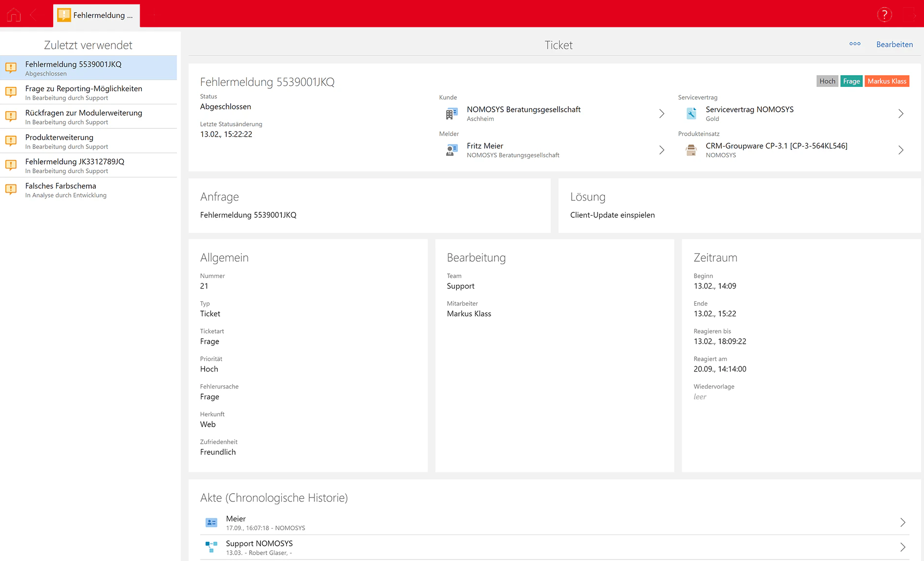The height and width of the screenshot is (561, 924).
Task: Click the Akte (Chronologische Historie) heading
Action: (274, 498)
